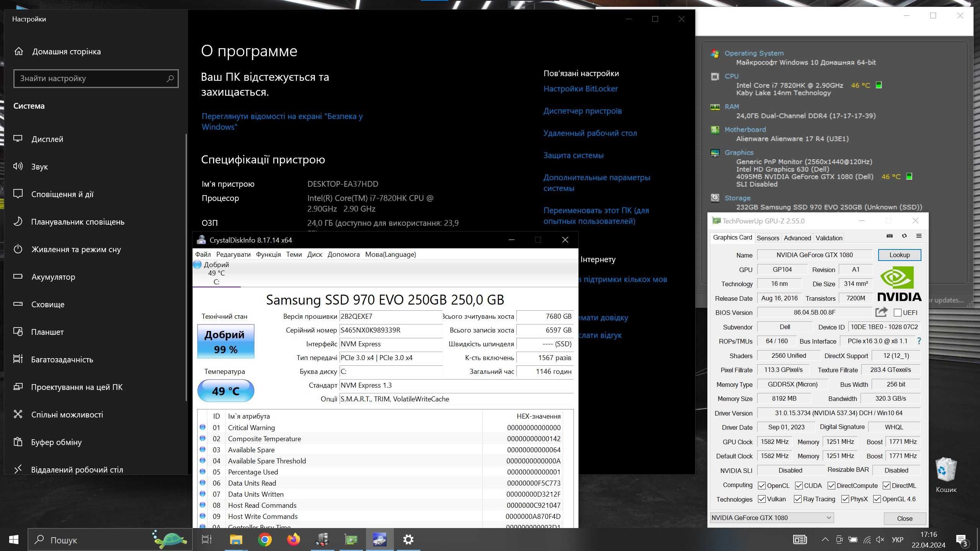
Task: Switch to the Validation tab in GPU-Z
Action: [x=829, y=238]
